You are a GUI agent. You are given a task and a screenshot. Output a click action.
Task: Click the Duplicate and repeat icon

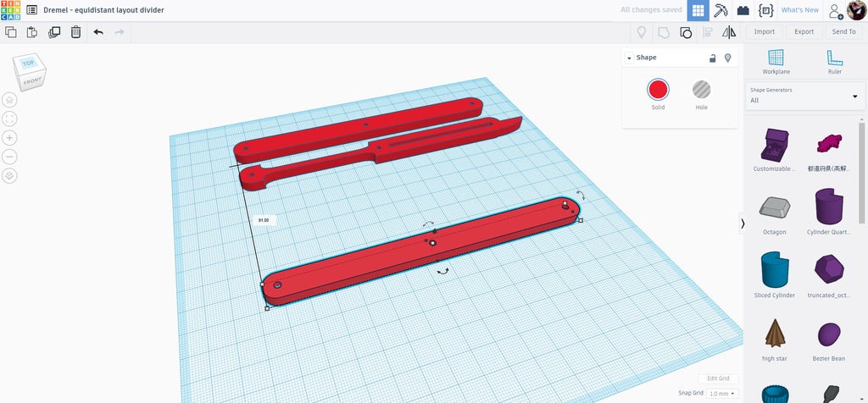click(x=54, y=32)
